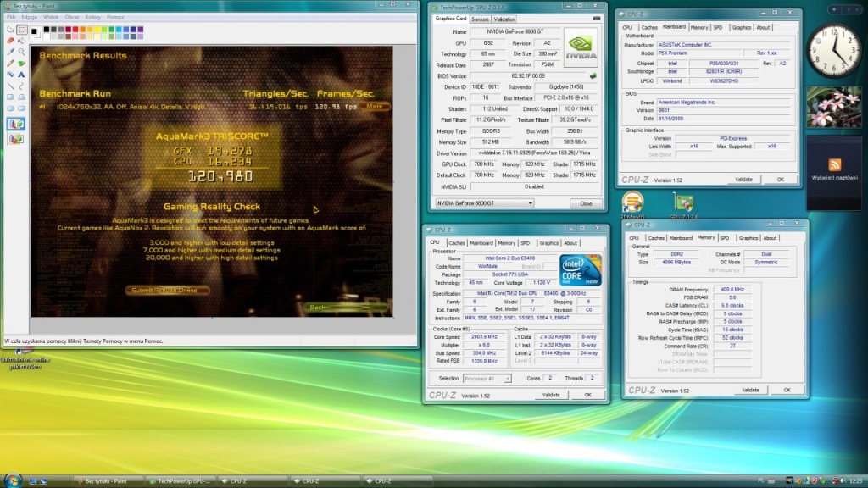Switch to the Sensors tab in GPU-Z
868x488 pixels.
coord(480,19)
